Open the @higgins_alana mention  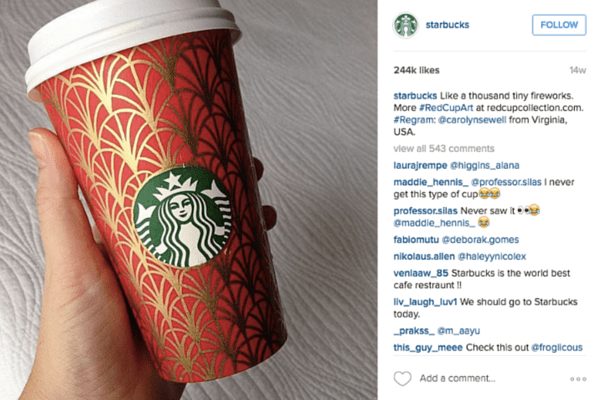484,165
